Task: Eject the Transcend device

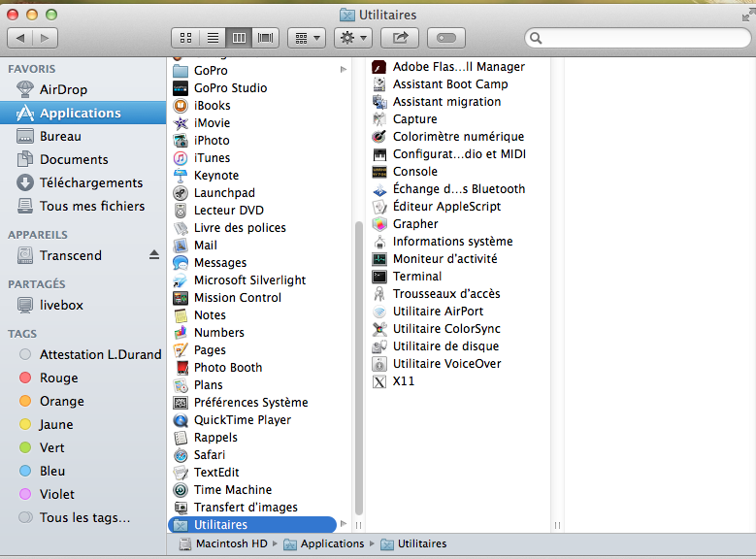Action: 153,255
